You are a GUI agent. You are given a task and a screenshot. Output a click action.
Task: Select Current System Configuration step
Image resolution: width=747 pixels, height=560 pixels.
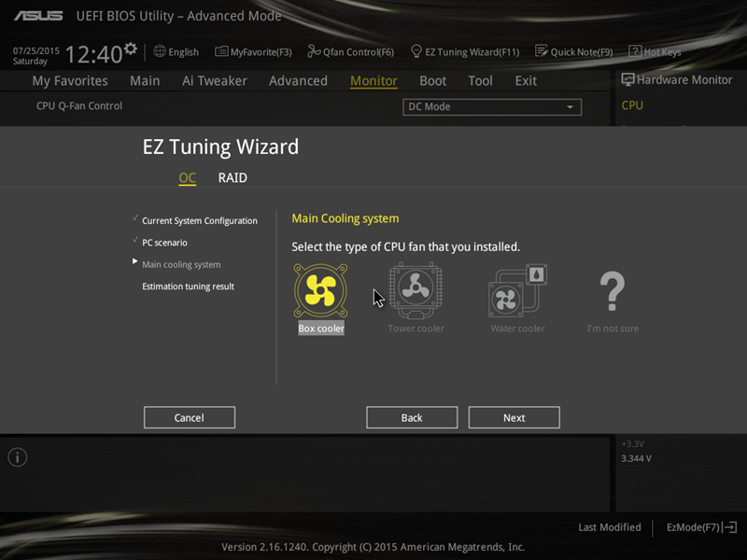pyautogui.click(x=200, y=221)
